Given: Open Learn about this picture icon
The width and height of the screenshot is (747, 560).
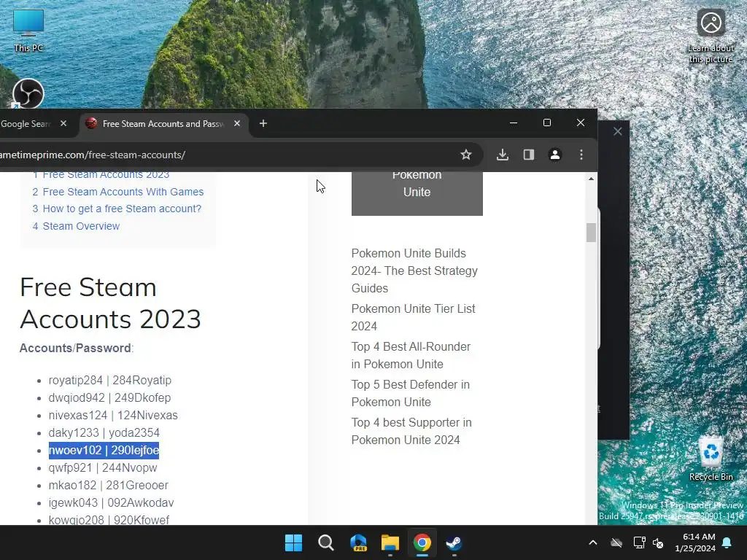Looking at the screenshot, I should click(x=711, y=36).
